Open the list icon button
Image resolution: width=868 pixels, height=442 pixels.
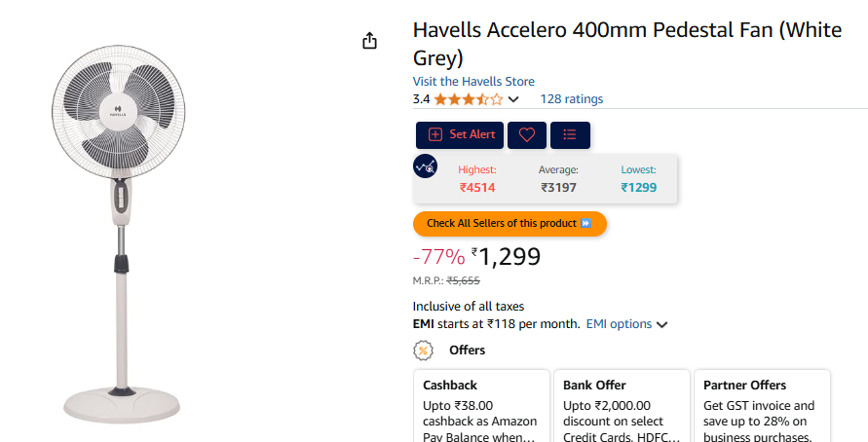570,135
